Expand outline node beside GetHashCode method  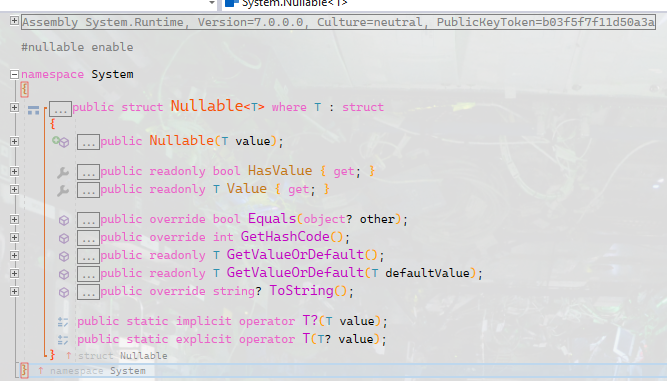pos(14,237)
